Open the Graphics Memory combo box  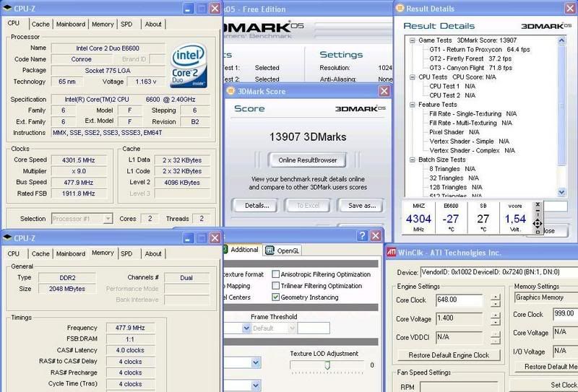546,297
